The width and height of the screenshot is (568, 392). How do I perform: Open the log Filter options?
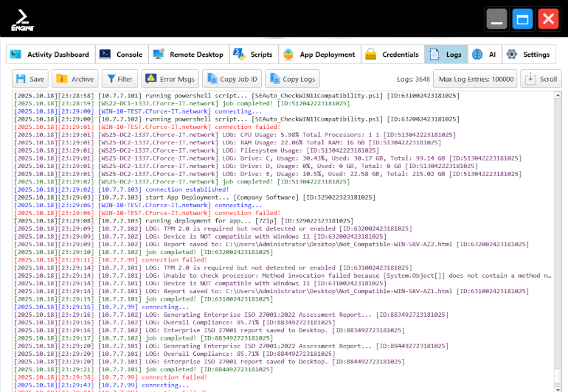[119, 79]
